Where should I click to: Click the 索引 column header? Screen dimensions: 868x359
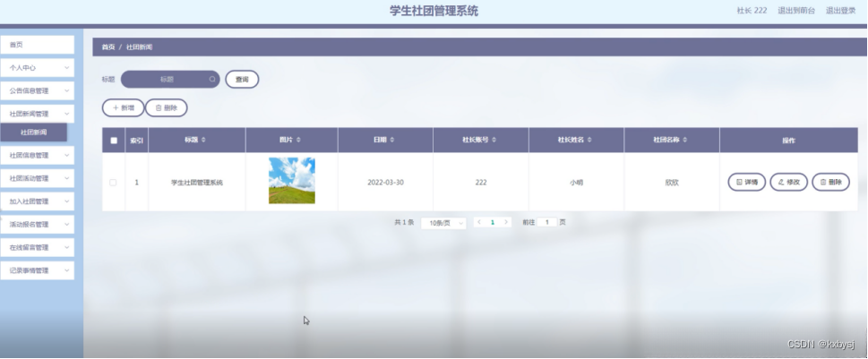click(x=137, y=141)
